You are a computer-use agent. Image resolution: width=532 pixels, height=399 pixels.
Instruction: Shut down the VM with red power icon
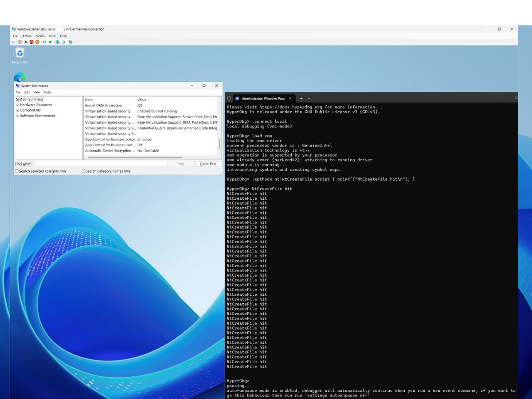pos(31,42)
